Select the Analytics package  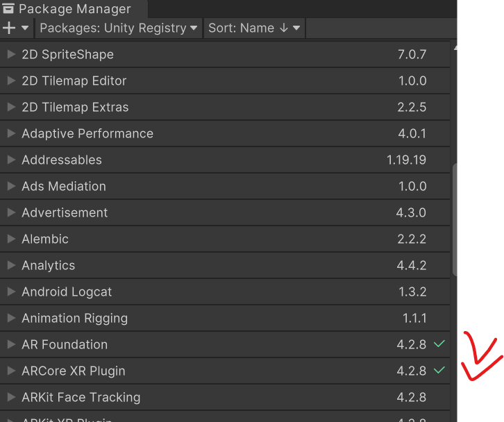tap(225, 265)
